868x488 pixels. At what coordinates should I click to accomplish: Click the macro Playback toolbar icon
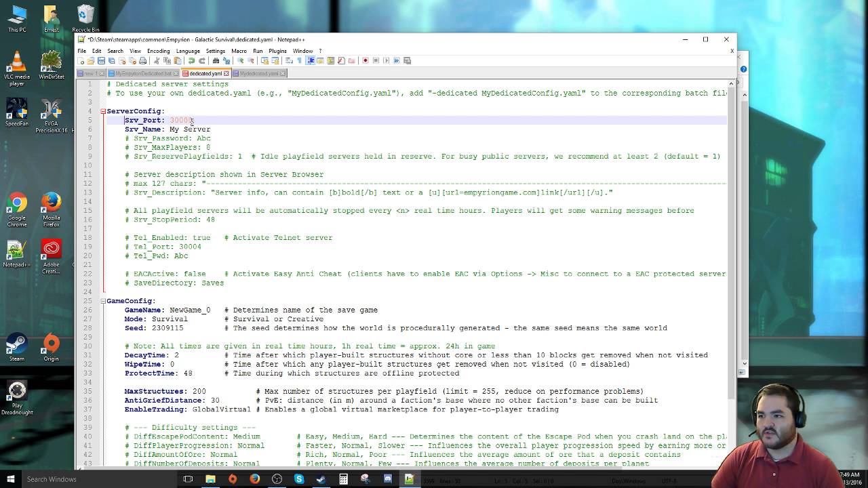pos(386,60)
